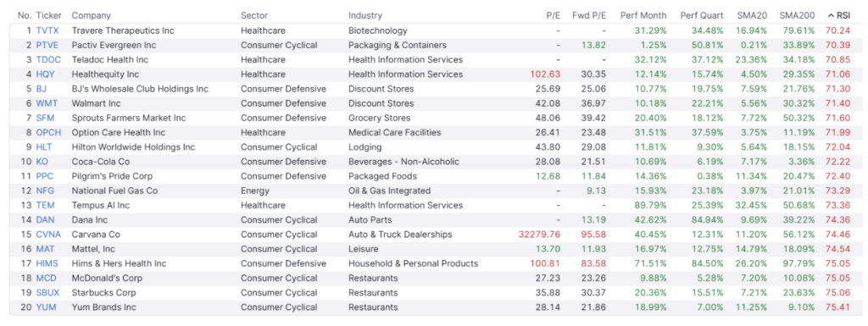Image resolution: width=868 pixels, height=326 pixels.
Task: Click the HIMS ticker symbol
Action: pyautogui.click(x=47, y=263)
